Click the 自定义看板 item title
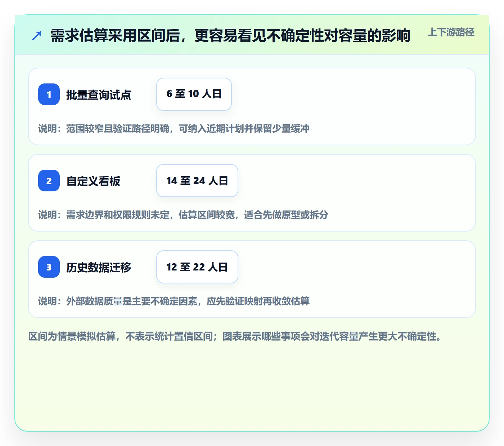The image size is (504, 446). point(93,181)
